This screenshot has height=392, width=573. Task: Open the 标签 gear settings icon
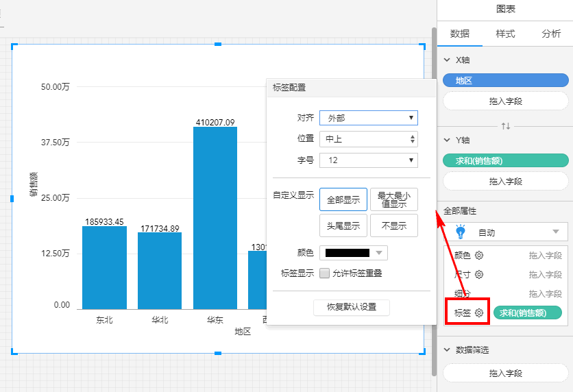pyautogui.click(x=479, y=313)
